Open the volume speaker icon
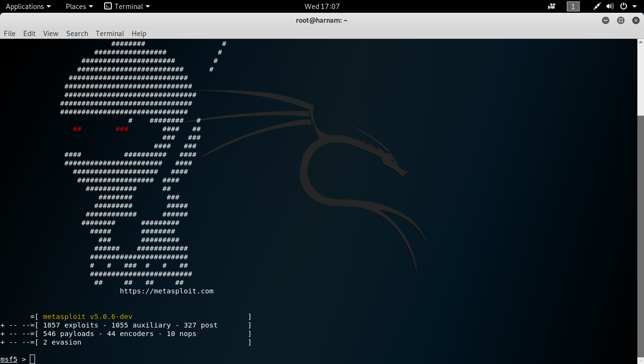This screenshot has height=364, width=644. (x=610, y=7)
